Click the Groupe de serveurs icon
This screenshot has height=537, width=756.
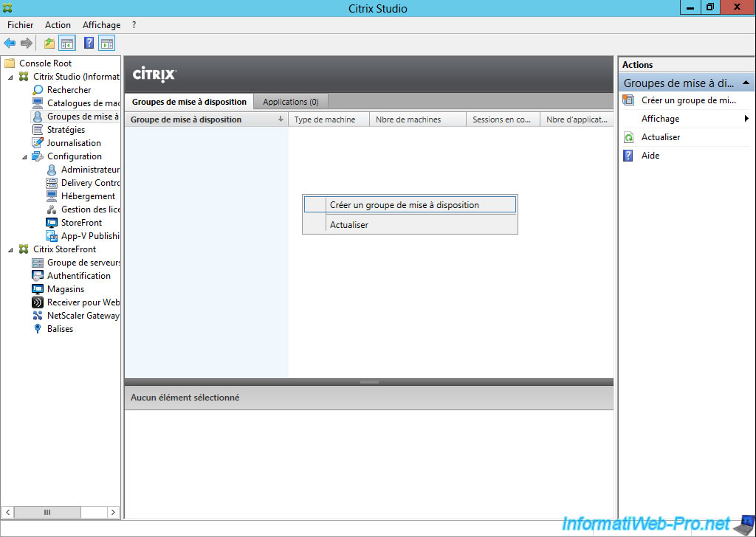point(38,263)
